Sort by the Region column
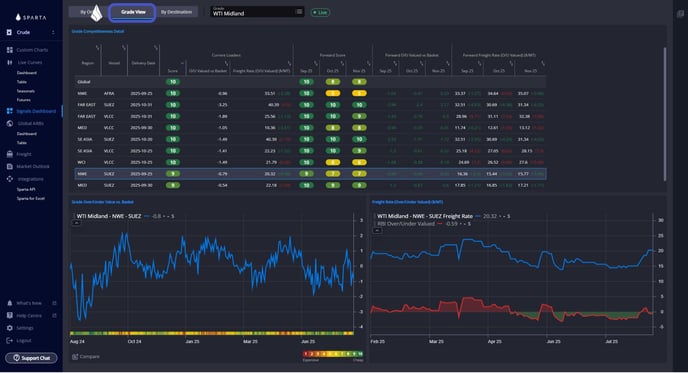 pyautogui.click(x=88, y=63)
